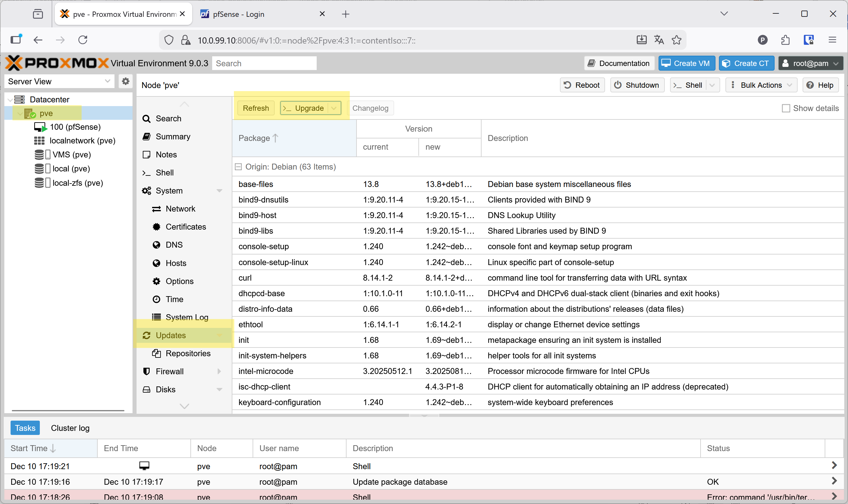
Task: Click the Create VM button
Action: [x=686, y=63]
